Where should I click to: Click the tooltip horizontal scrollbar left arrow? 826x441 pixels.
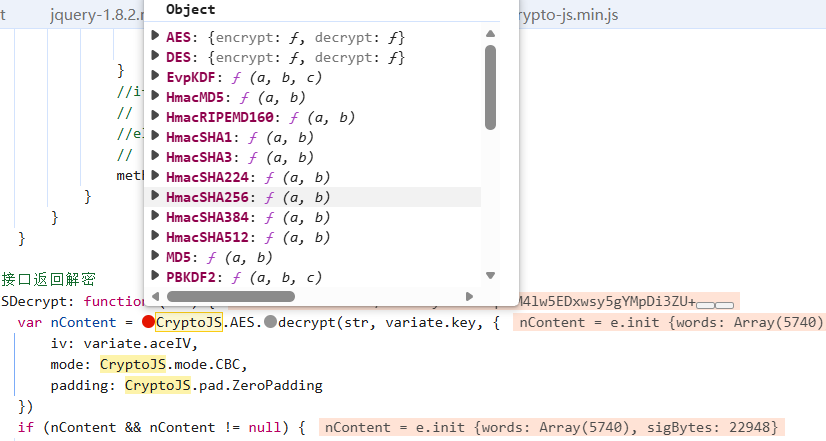155,297
